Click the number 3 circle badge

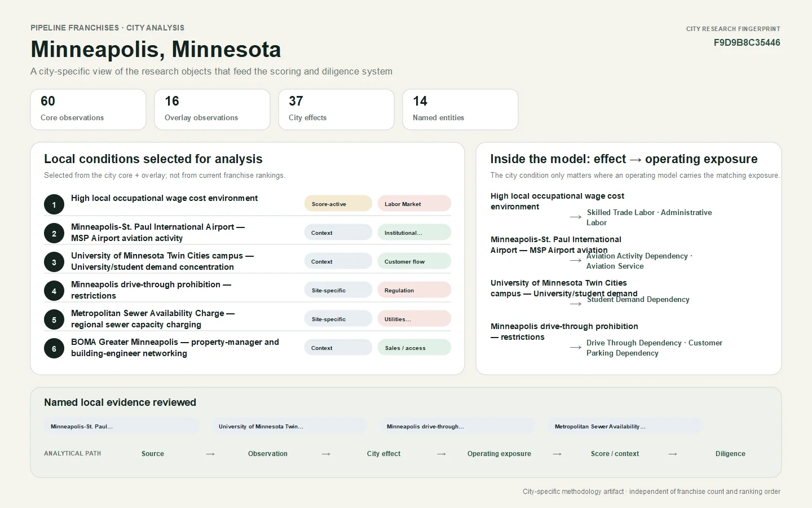54,262
